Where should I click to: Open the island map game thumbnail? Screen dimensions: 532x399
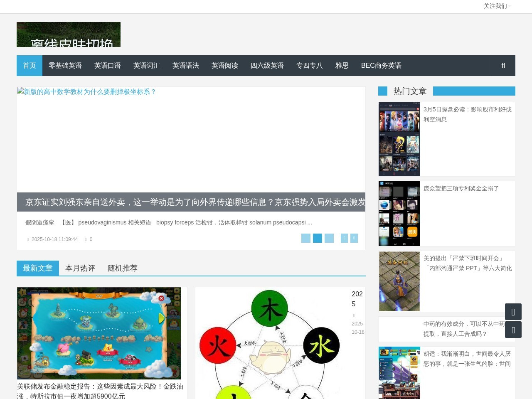click(99, 333)
